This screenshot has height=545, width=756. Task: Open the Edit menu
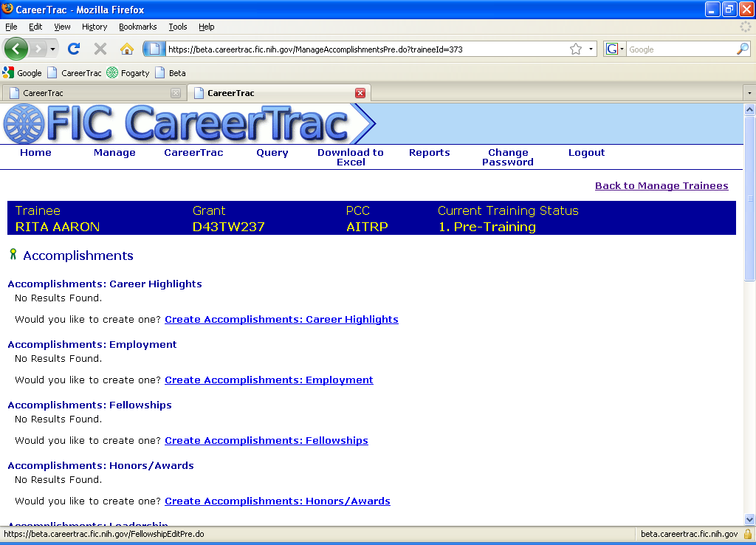(x=35, y=27)
